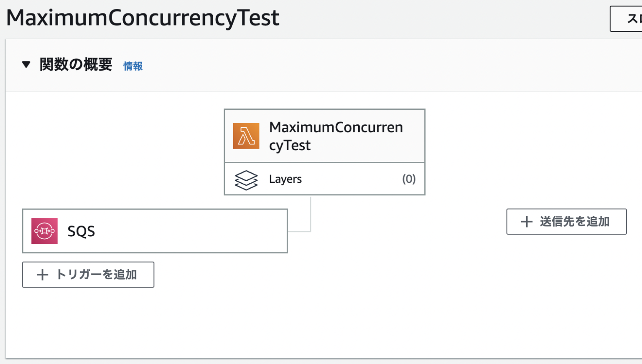Click the Layers label text
642x364 pixels.
coord(285,179)
